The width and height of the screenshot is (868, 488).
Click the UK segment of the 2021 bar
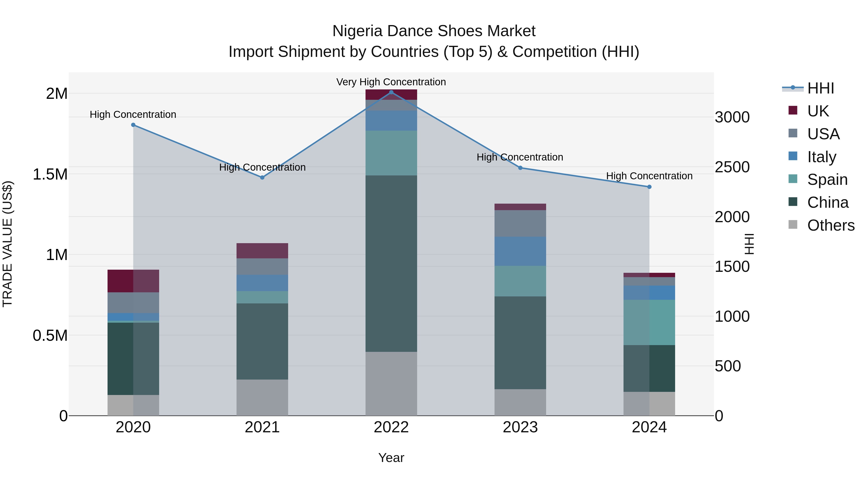click(x=262, y=251)
